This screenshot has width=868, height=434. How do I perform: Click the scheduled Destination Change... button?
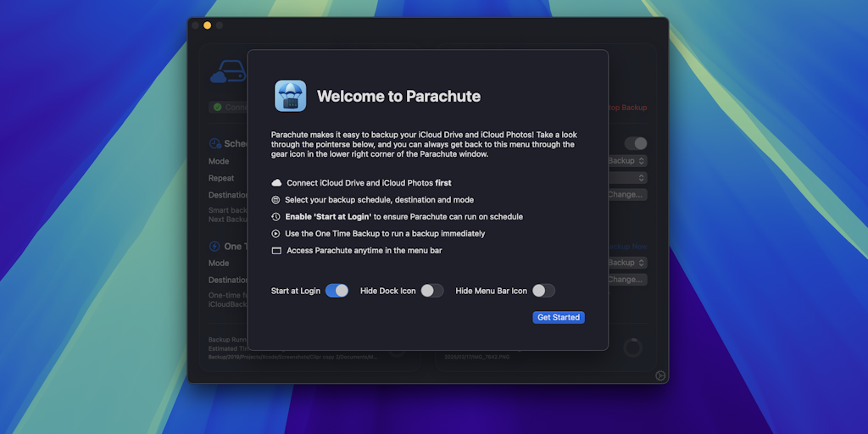coord(628,195)
